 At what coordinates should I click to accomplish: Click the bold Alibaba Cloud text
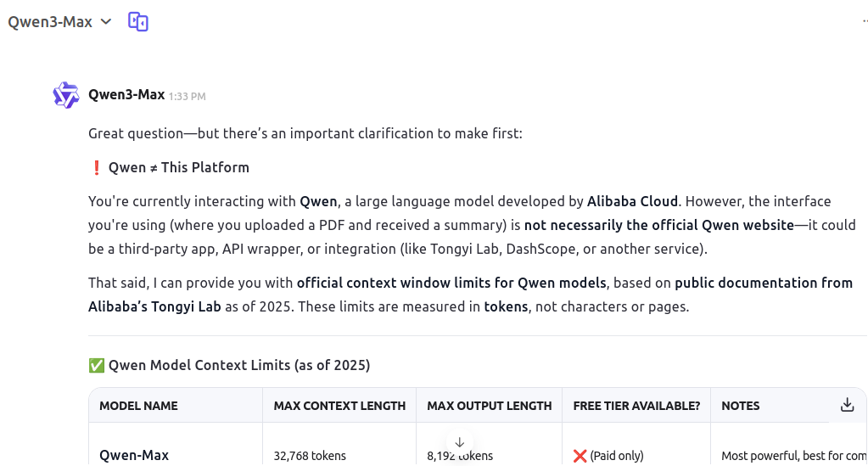pyautogui.click(x=632, y=202)
